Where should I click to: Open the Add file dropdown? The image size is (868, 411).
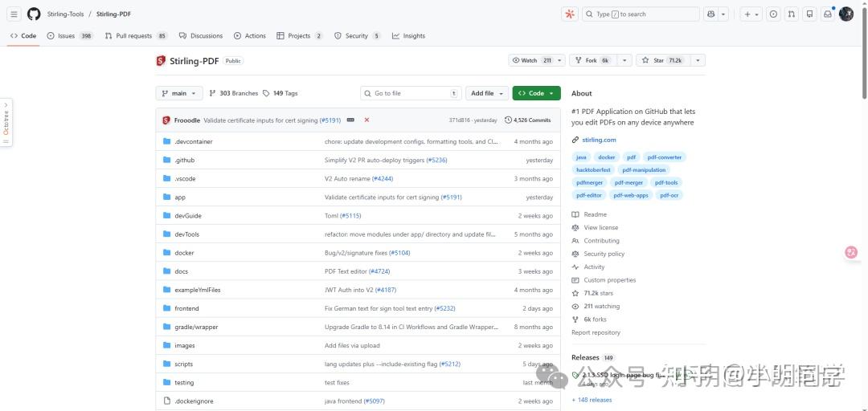point(487,93)
